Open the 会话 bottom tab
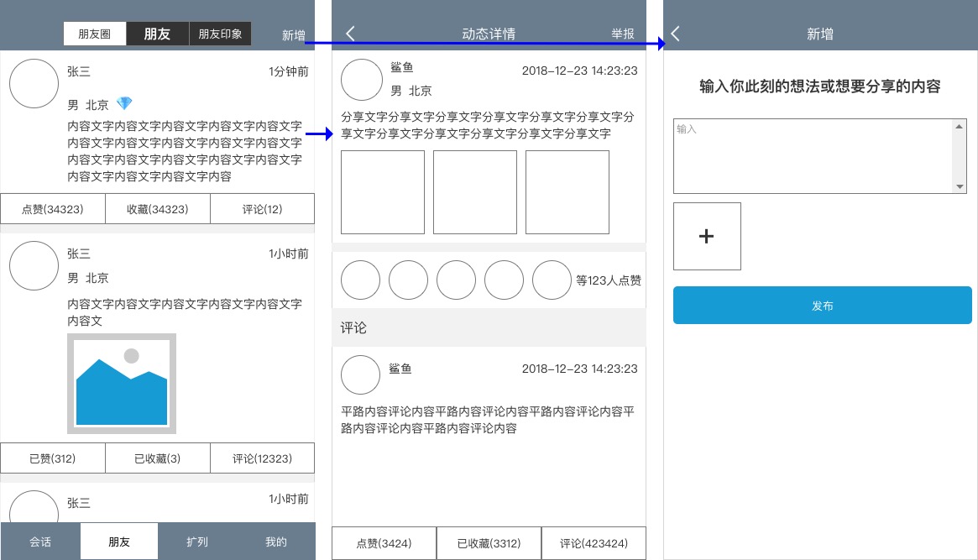 [x=40, y=542]
